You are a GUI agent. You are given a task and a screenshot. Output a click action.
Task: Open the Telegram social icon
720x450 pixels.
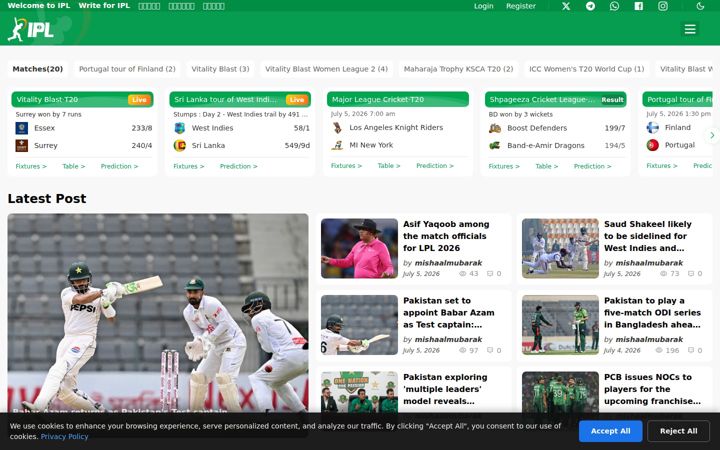coord(591,6)
